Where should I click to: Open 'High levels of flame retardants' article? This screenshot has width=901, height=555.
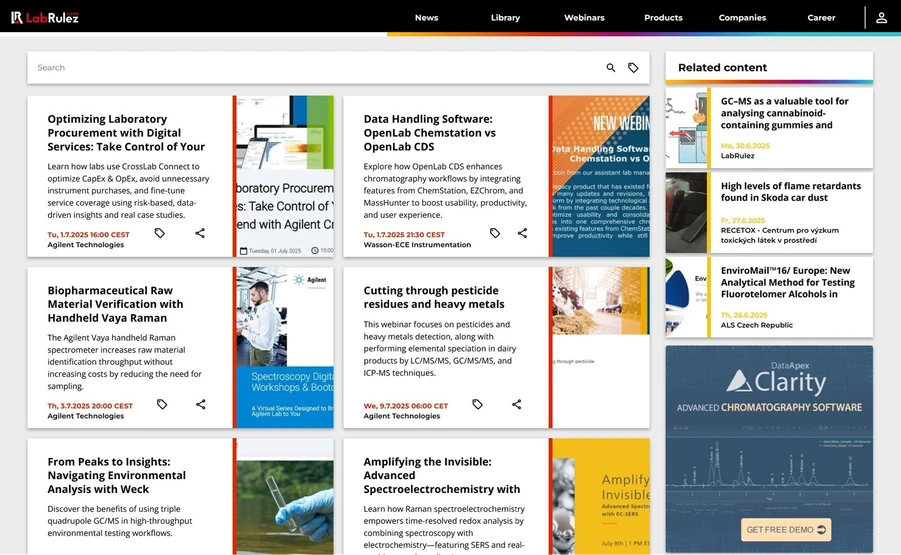click(791, 192)
